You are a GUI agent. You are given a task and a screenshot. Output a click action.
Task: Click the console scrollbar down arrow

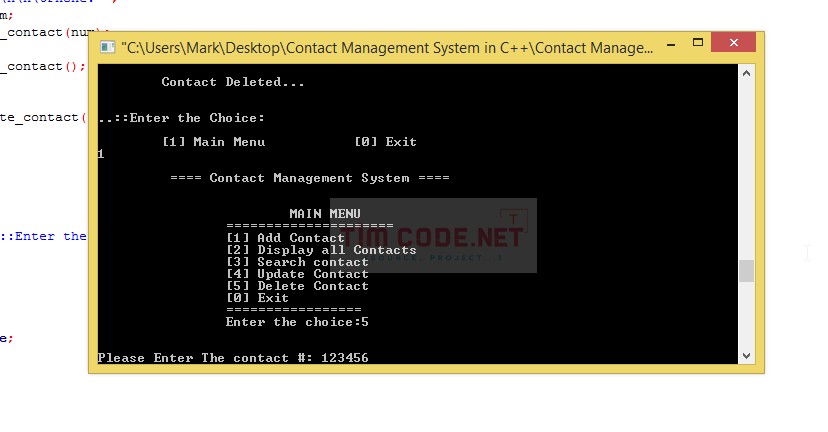746,356
